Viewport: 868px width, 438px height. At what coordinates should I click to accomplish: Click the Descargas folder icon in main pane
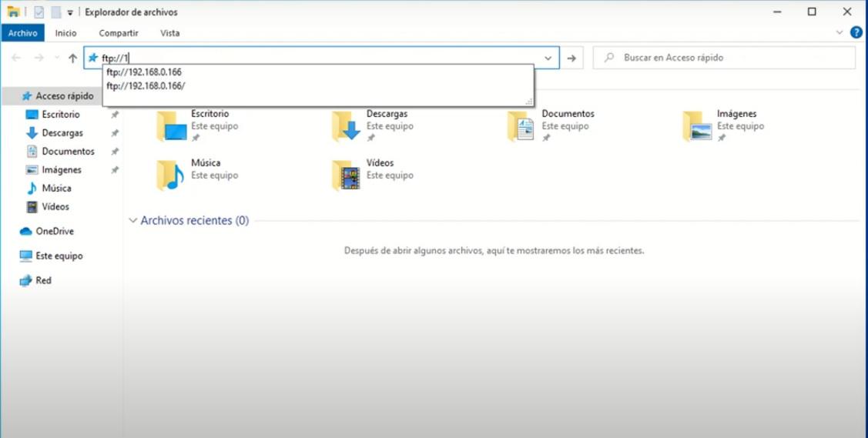[347, 125]
